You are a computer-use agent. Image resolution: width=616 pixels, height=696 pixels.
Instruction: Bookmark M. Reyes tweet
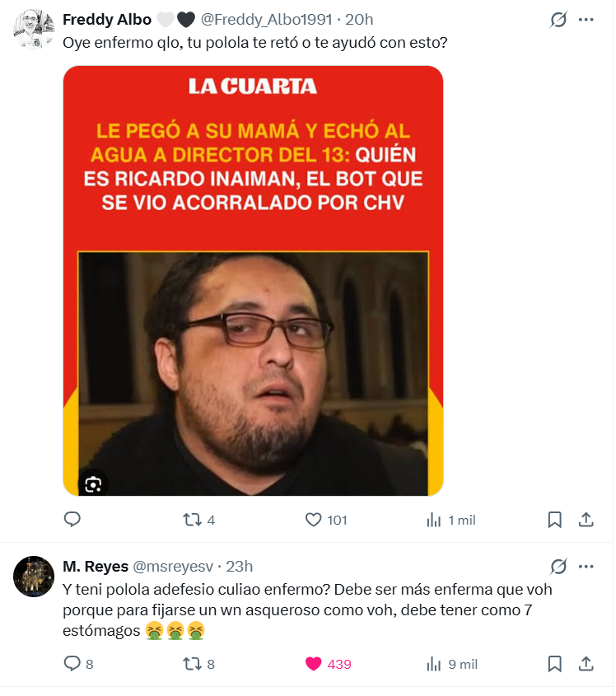coord(555,664)
